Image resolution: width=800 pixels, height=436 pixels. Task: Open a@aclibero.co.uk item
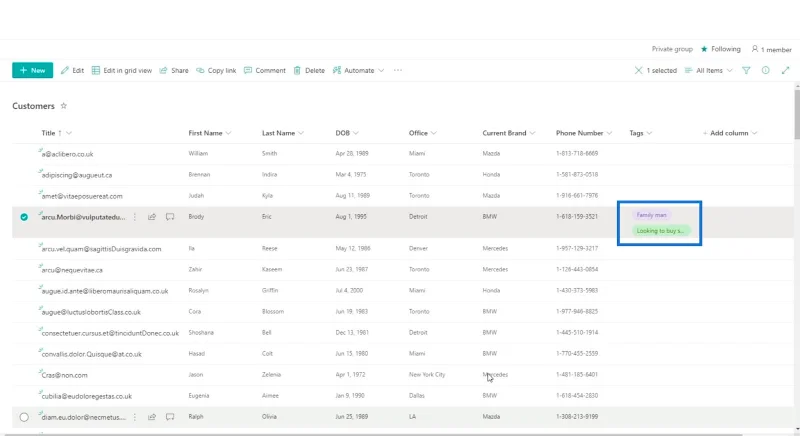click(67, 154)
